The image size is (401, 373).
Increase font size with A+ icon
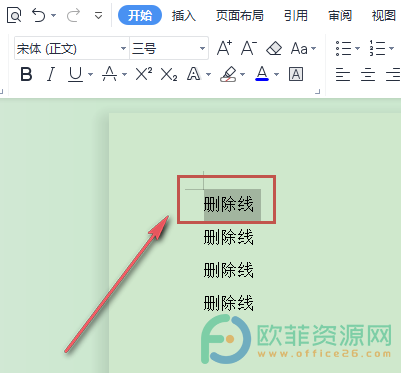(224, 48)
